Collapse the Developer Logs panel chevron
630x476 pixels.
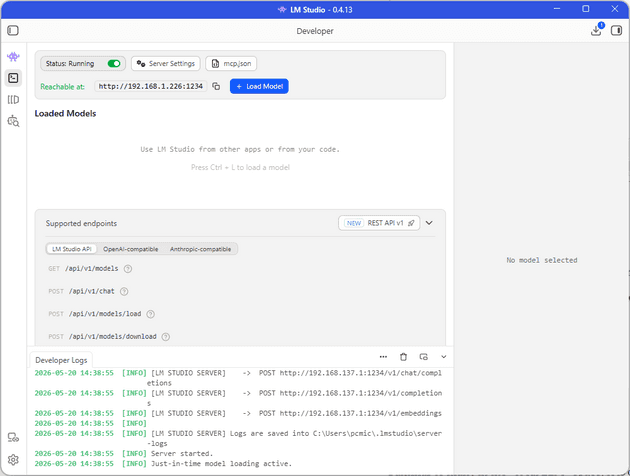pos(444,357)
